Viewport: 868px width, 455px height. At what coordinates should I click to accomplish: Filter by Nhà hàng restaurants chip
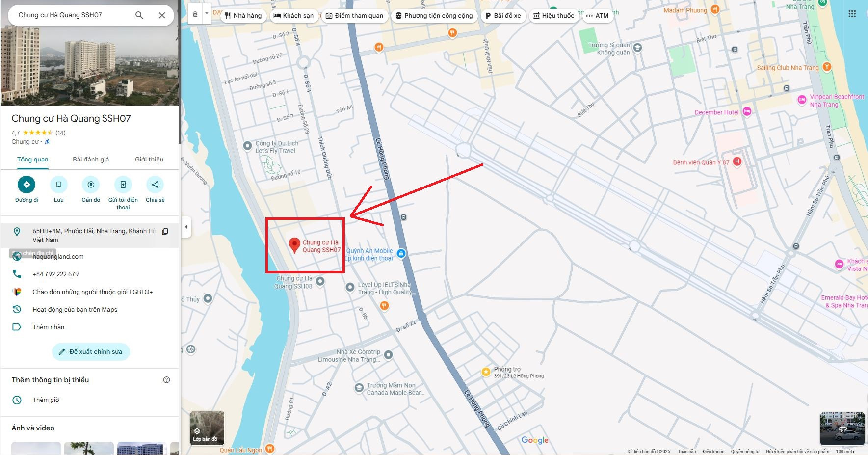[244, 16]
